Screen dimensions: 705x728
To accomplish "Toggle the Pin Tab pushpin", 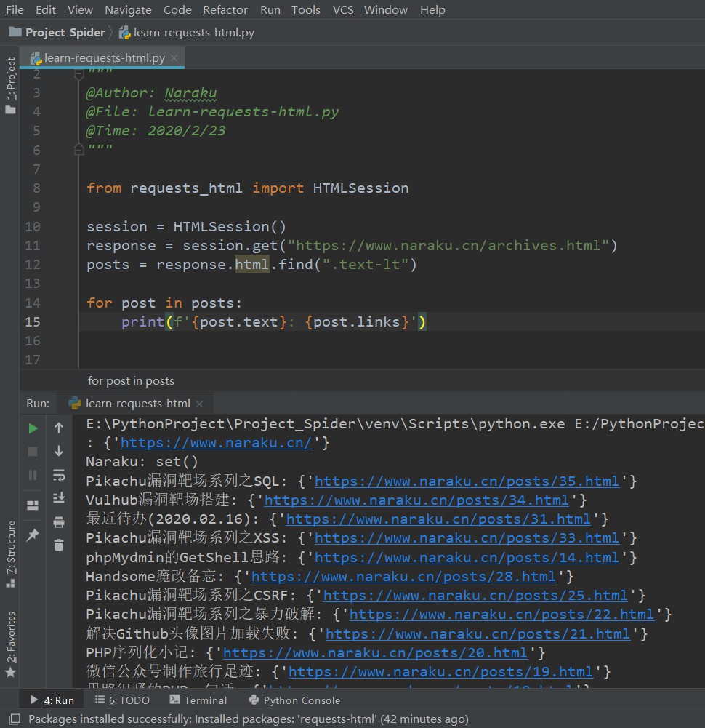I will tap(33, 535).
